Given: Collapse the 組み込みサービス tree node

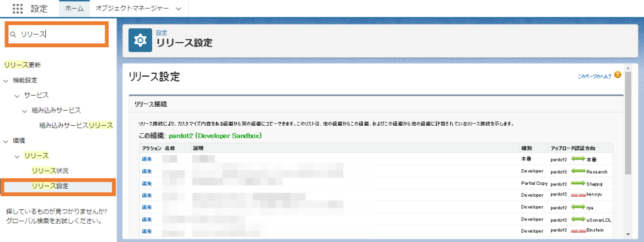Looking at the screenshot, I should point(25,111).
